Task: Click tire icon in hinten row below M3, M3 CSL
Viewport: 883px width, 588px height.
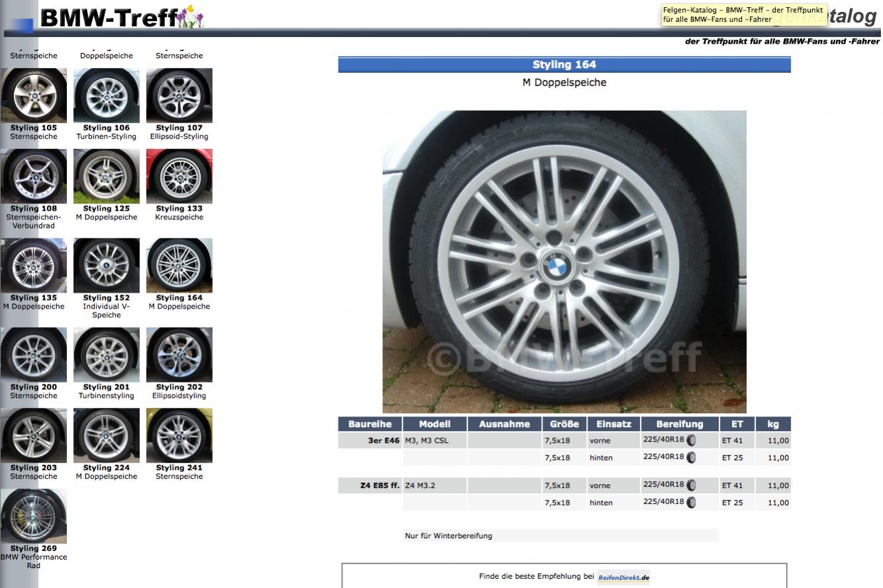Action: [x=692, y=457]
